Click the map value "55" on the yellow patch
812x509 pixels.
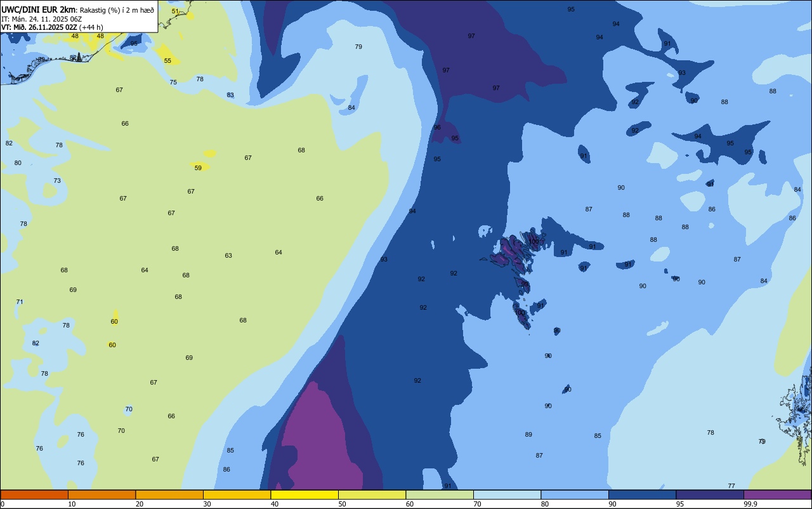tap(167, 61)
